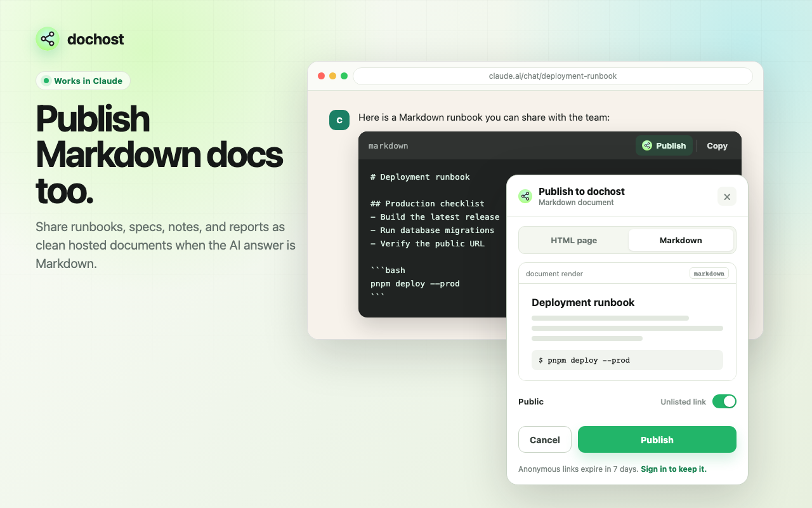This screenshot has height=508, width=812.
Task: Click 'pnpm deploy --prod' in the dark code block
Action: click(x=415, y=283)
